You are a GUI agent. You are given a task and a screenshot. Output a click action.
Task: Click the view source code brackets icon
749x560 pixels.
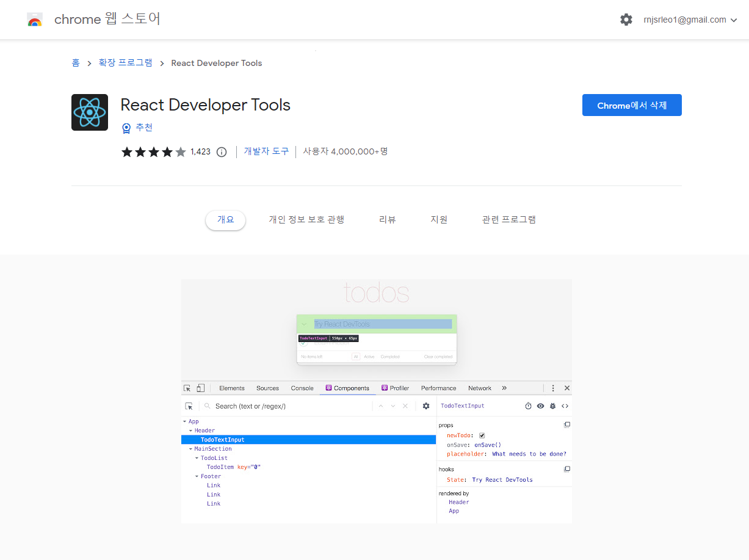(x=565, y=406)
